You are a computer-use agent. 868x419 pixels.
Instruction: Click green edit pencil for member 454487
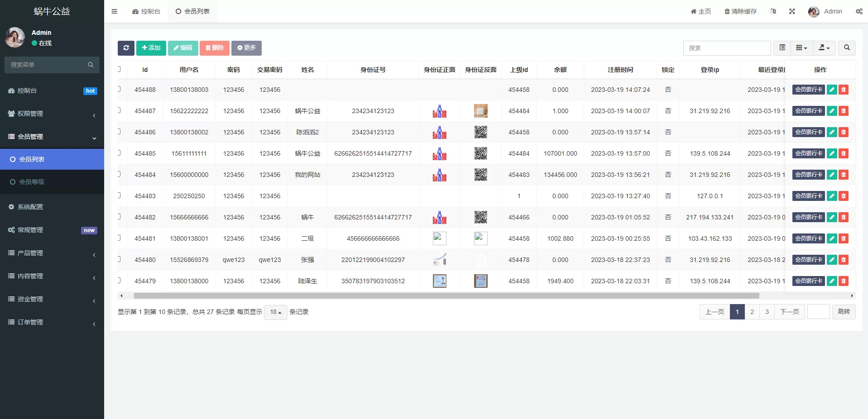832,111
